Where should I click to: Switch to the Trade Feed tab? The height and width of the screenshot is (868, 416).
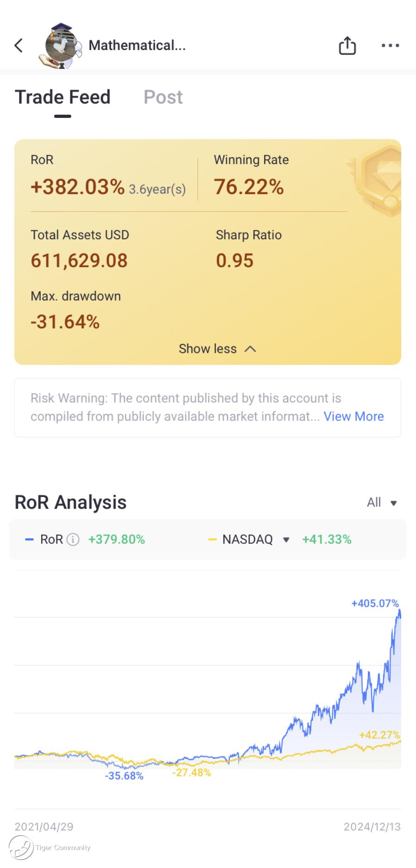click(x=62, y=97)
